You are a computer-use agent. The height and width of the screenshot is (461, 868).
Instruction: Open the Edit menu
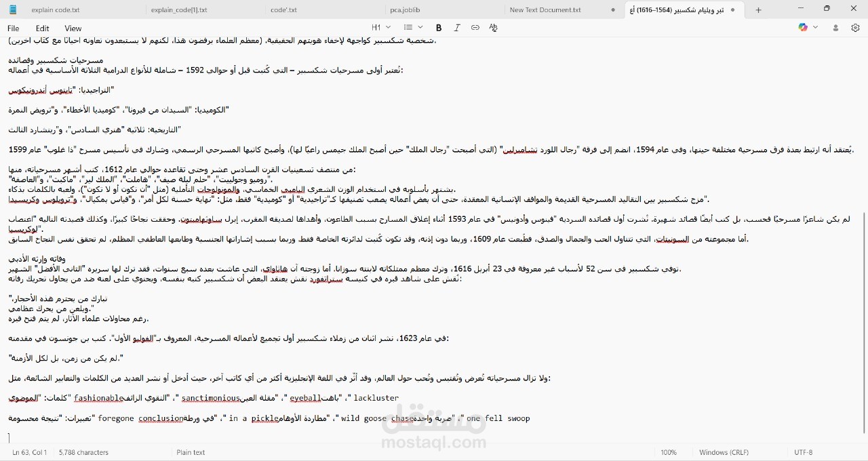(43, 28)
